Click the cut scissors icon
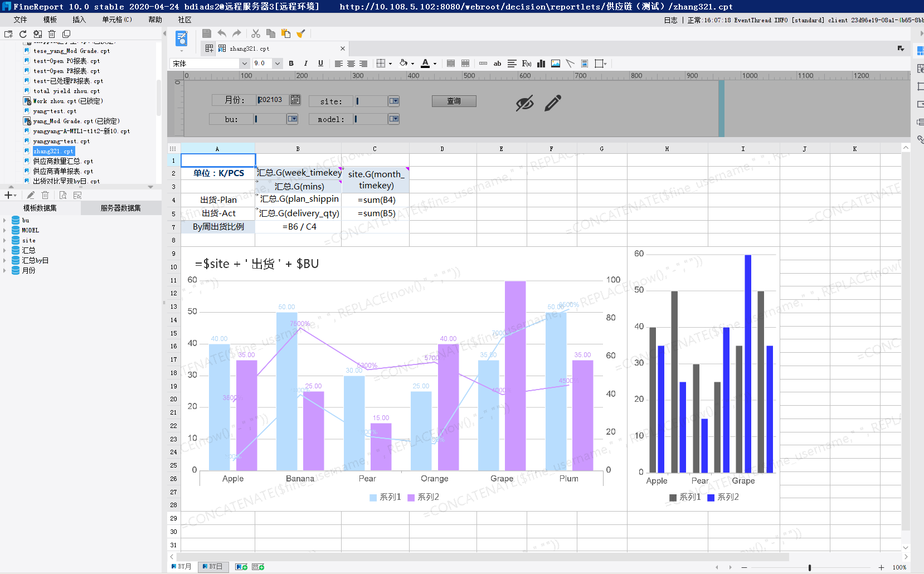This screenshot has height=574, width=924. pyautogui.click(x=256, y=33)
